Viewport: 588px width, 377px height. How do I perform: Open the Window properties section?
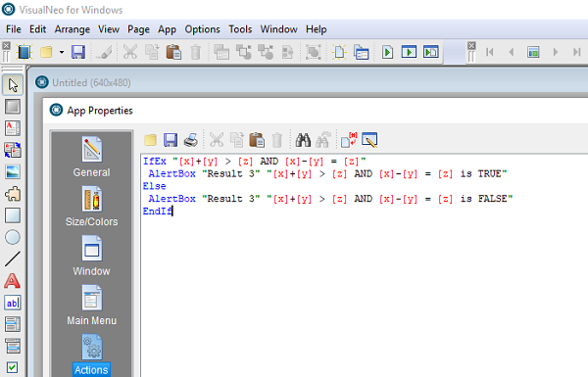[x=91, y=256]
